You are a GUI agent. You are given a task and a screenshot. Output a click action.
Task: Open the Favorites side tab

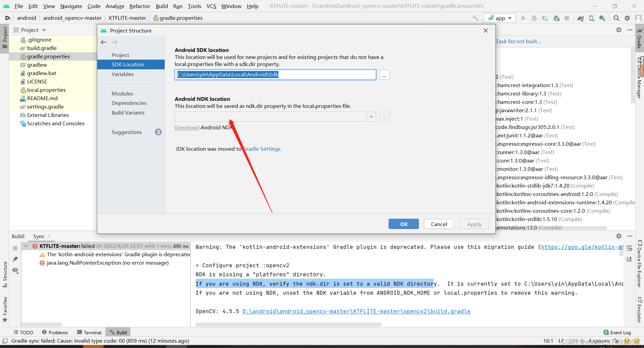5,309
